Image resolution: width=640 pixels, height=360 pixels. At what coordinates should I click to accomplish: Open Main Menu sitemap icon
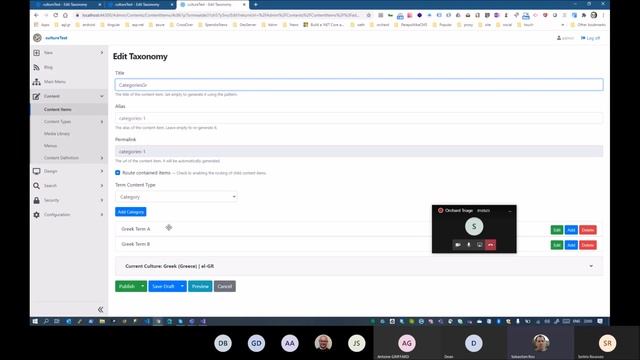pos(37,82)
